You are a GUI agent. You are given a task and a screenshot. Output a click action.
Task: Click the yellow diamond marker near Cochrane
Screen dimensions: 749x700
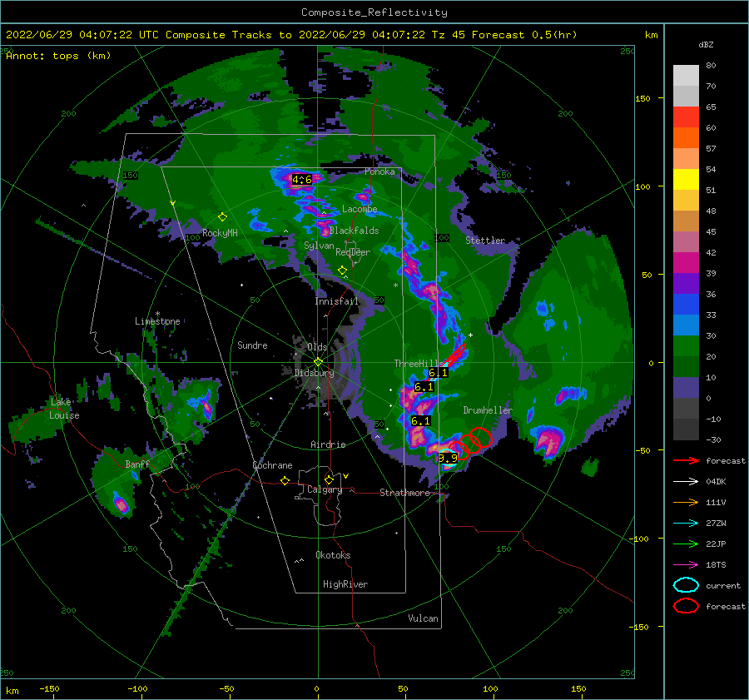pos(285,480)
